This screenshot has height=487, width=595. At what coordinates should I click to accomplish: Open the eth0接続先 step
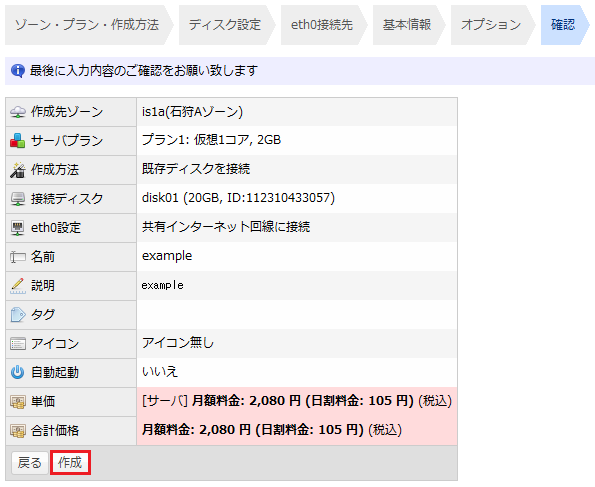point(322,25)
